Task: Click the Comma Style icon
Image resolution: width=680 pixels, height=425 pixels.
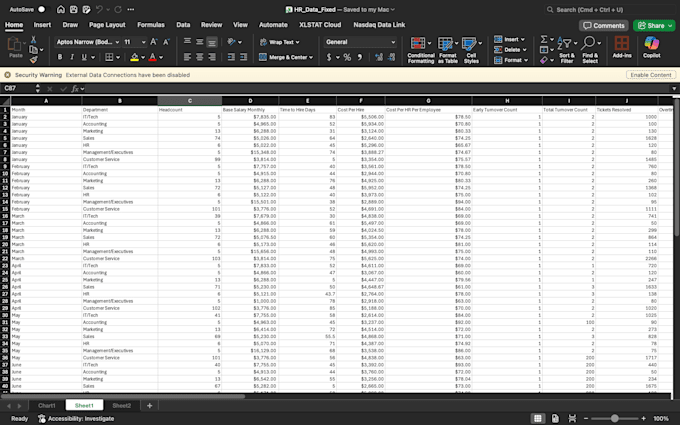Action: pos(360,57)
